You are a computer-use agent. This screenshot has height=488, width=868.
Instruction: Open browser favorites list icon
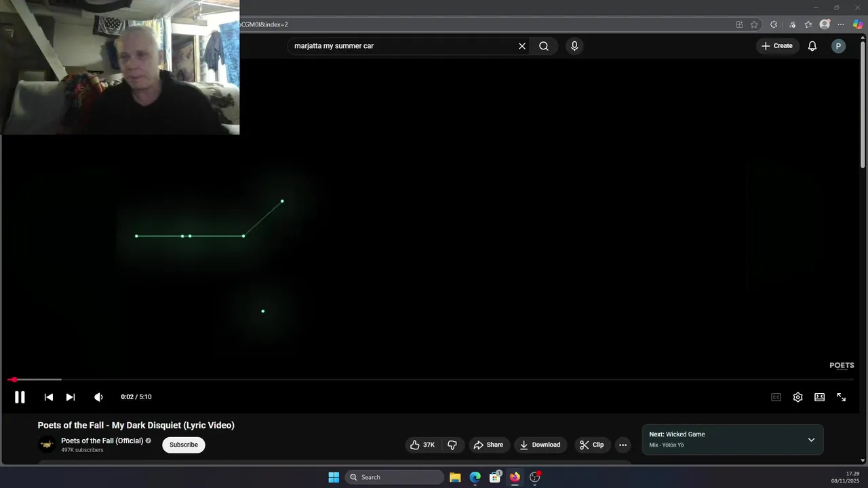[808, 24]
